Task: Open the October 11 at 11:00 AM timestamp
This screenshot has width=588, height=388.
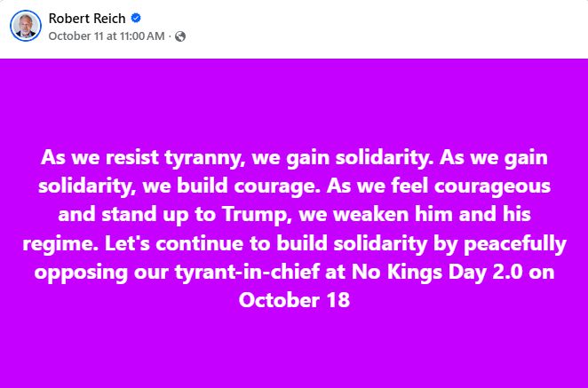Action: [x=107, y=36]
